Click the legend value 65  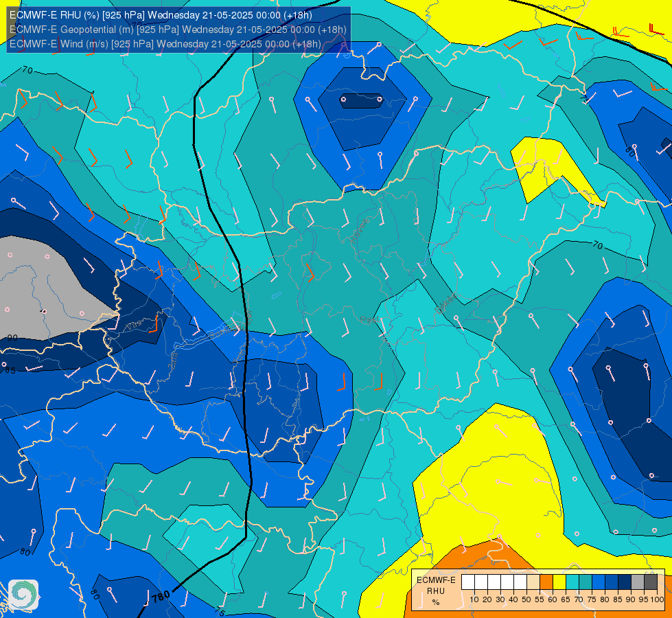(x=566, y=599)
